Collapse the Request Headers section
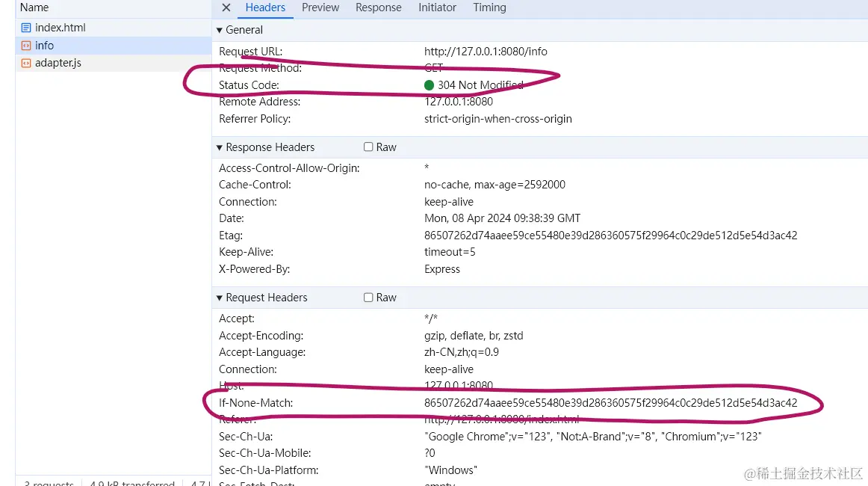 coord(219,298)
